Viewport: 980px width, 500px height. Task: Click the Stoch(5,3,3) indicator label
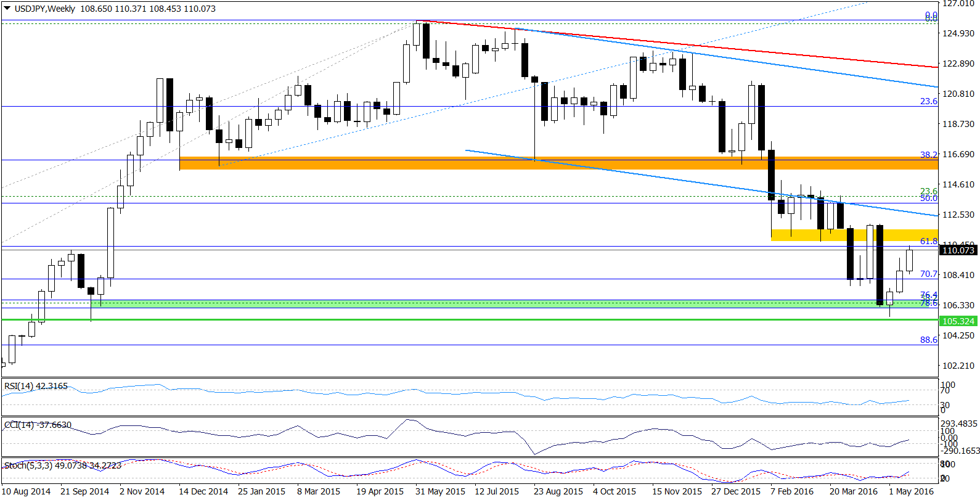pos(62,465)
